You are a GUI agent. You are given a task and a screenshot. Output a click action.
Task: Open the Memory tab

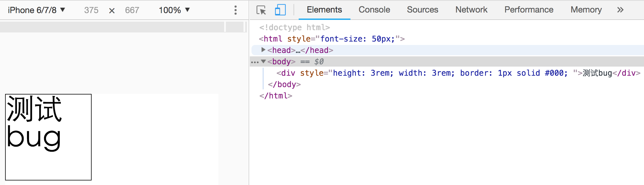586,10
